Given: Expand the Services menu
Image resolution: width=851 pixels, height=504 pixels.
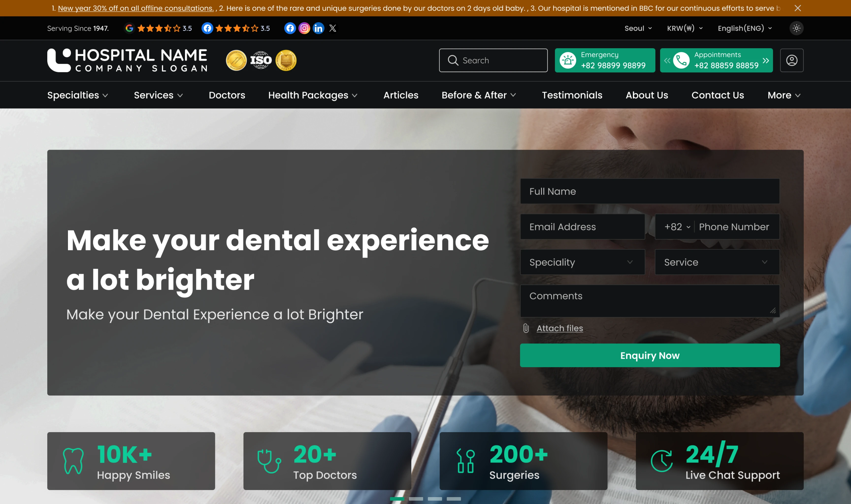Looking at the screenshot, I should pyautogui.click(x=158, y=95).
